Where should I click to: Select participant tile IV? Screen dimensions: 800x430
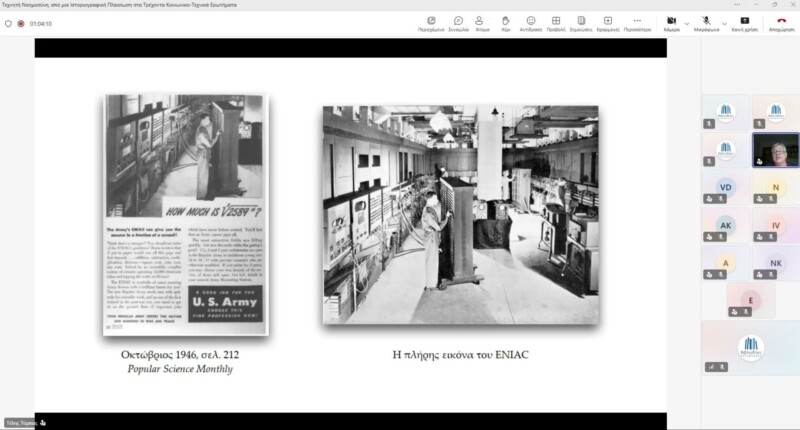coord(776,226)
